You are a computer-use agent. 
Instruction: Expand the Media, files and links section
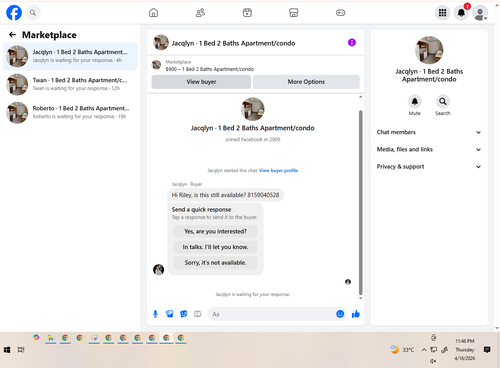[429, 149]
